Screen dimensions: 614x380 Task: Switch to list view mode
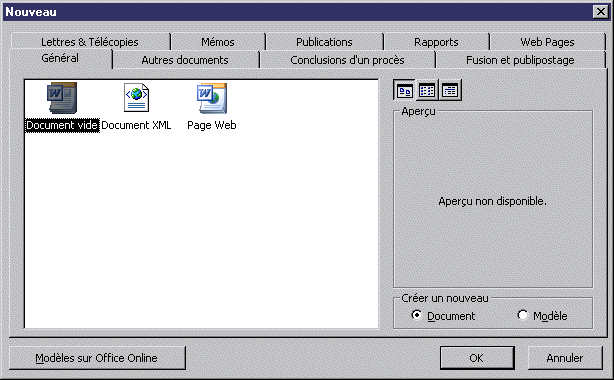[427, 90]
